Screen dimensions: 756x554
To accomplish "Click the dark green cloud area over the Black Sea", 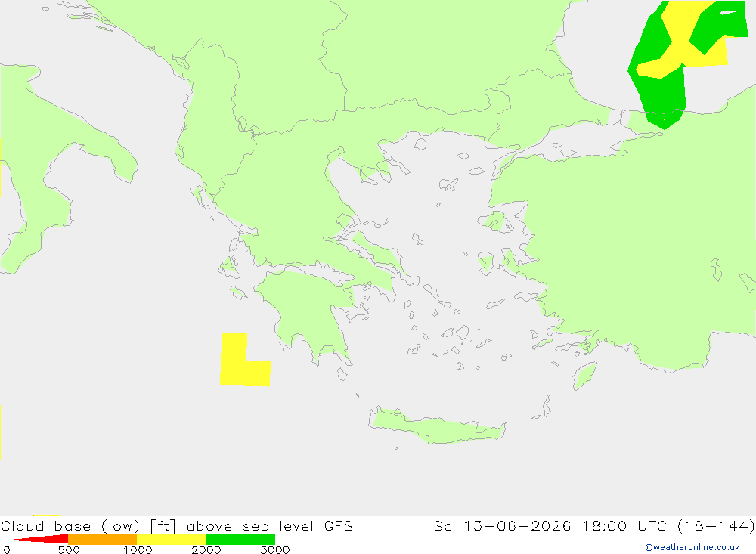I will coord(661,94).
